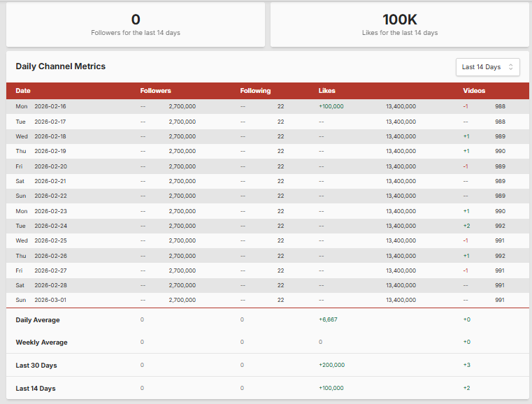The image size is (532, 404).
Task: Click the Videos column header
Action: [473, 91]
